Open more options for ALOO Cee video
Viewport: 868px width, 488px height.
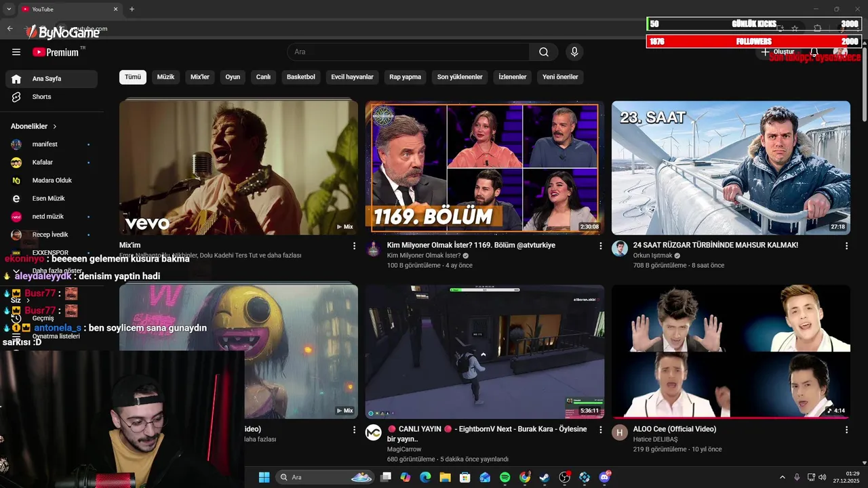(x=846, y=430)
